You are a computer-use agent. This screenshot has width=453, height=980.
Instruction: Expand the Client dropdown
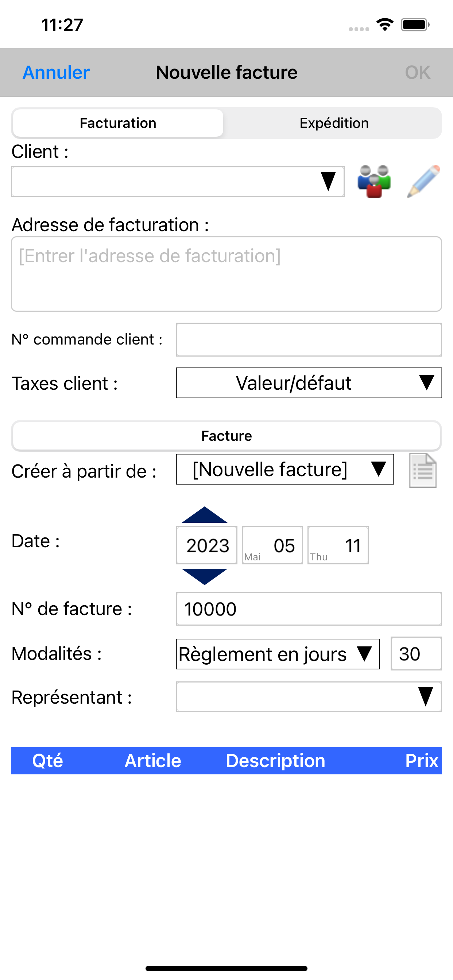tap(178, 182)
